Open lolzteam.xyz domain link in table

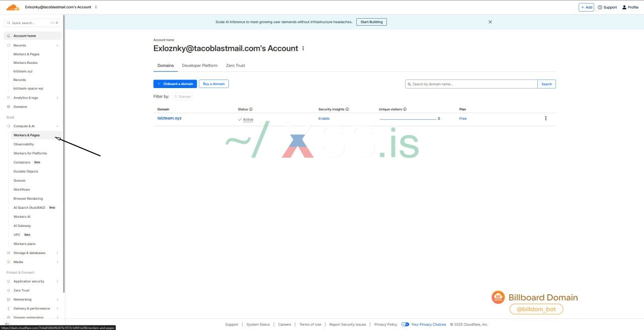coord(170,118)
